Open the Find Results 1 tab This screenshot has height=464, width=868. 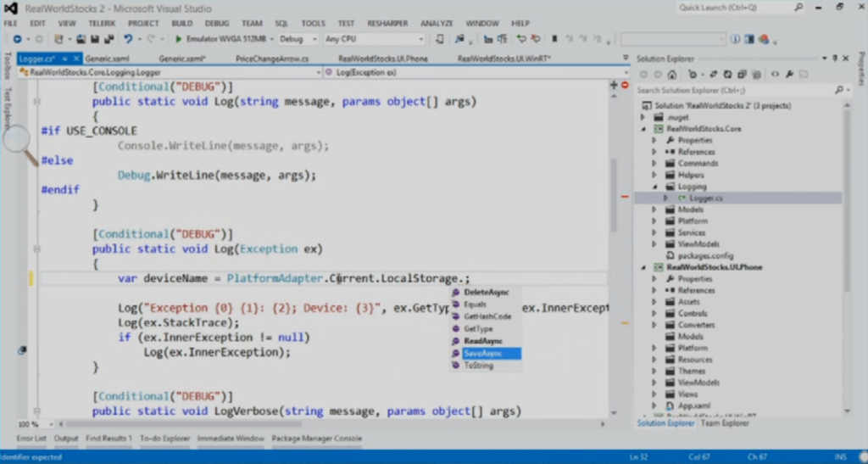(108, 438)
